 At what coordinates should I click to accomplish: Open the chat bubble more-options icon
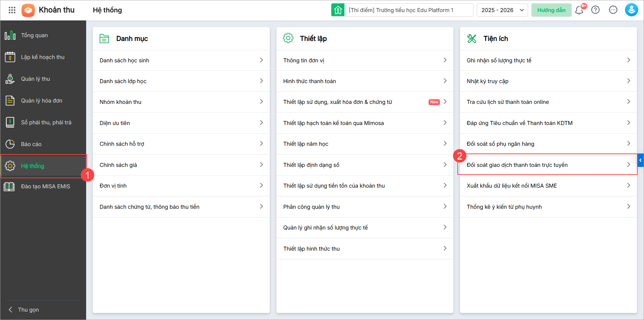tap(613, 10)
